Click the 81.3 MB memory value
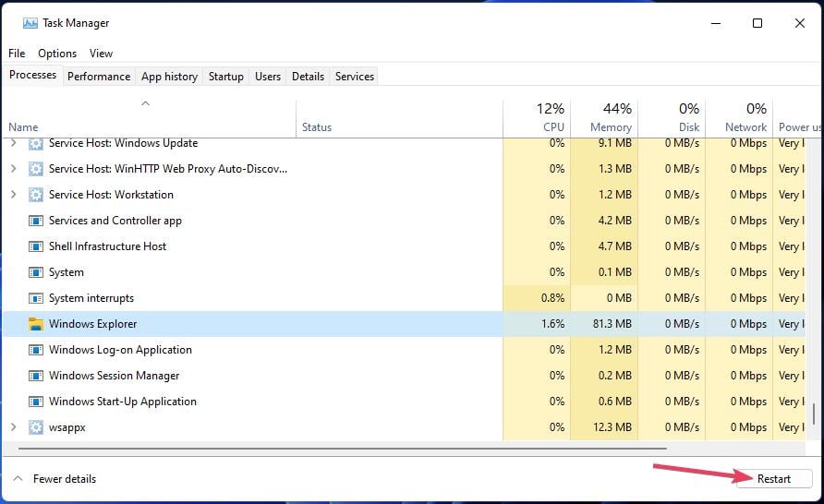 point(612,324)
